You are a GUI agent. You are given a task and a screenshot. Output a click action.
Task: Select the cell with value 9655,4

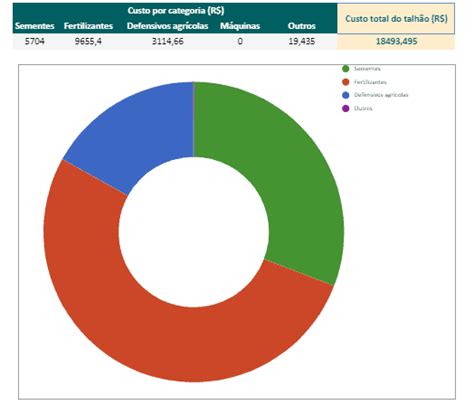pyautogui.click(x=88, y=42)
